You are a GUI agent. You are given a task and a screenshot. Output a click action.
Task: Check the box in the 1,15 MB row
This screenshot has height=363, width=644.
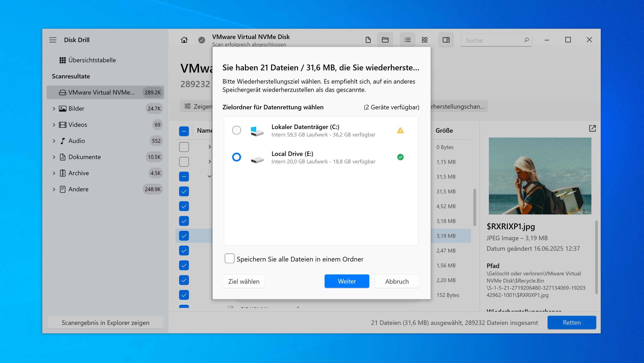[x=184, y=162]
